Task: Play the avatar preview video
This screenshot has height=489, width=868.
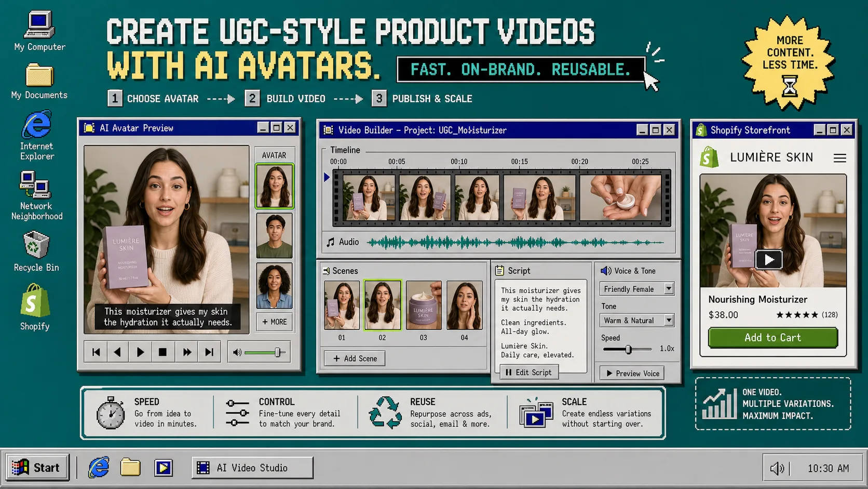Action: (x=140, y=352)
